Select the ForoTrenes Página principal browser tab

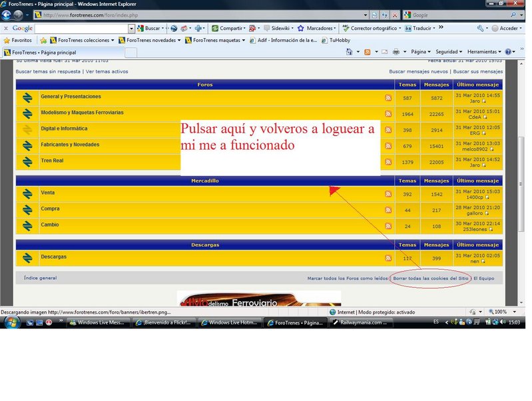[x=63, y=53]
